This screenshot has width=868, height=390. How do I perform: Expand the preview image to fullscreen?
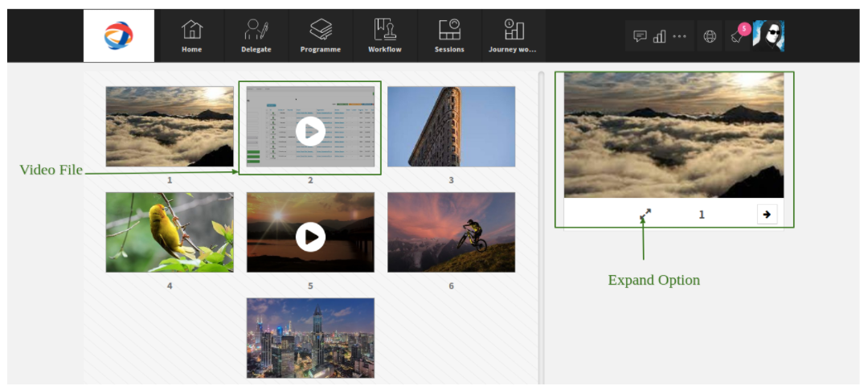click(645, 215)
